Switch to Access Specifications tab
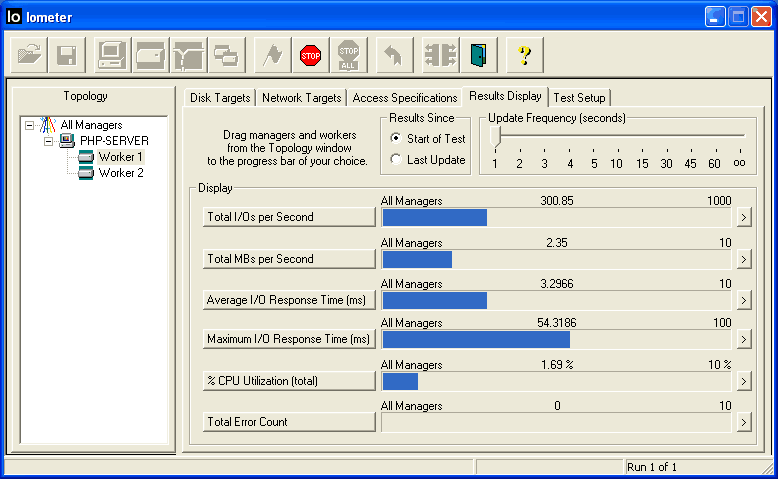This screenshot has width=778, height=479. tap(405, 98)
